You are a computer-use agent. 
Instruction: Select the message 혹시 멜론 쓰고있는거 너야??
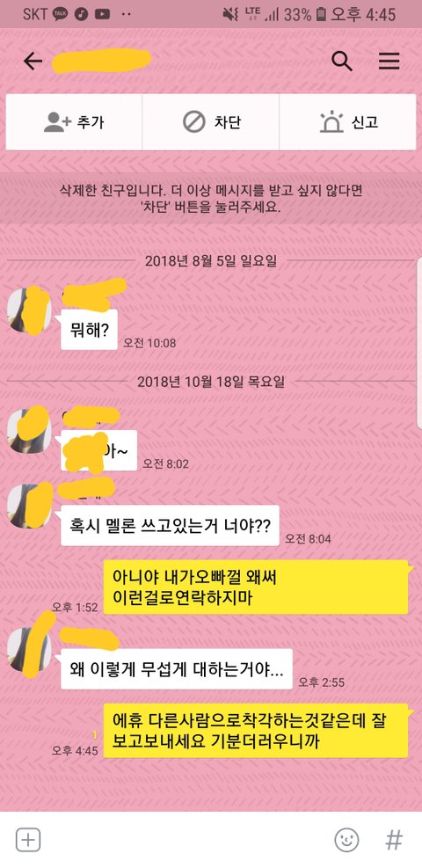pos(170,525)
